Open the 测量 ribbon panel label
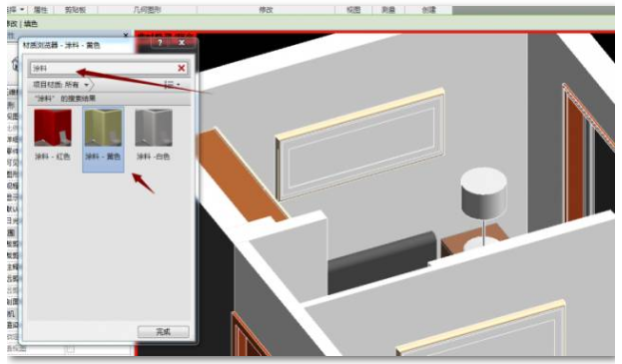The image size is (622, 364). point(388,10)
